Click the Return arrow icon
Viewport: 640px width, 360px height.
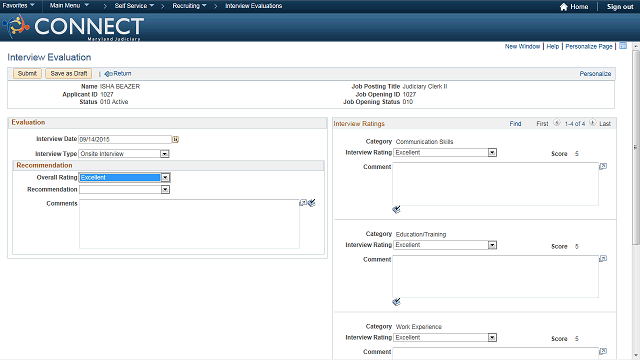(x=108, y=74)
